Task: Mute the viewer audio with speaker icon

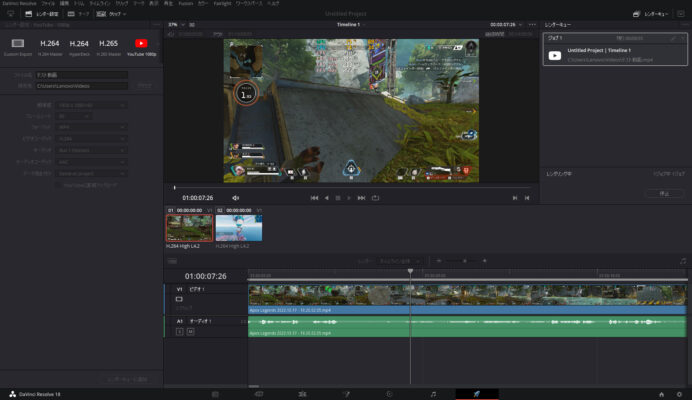Action: (x=236, y=198)
